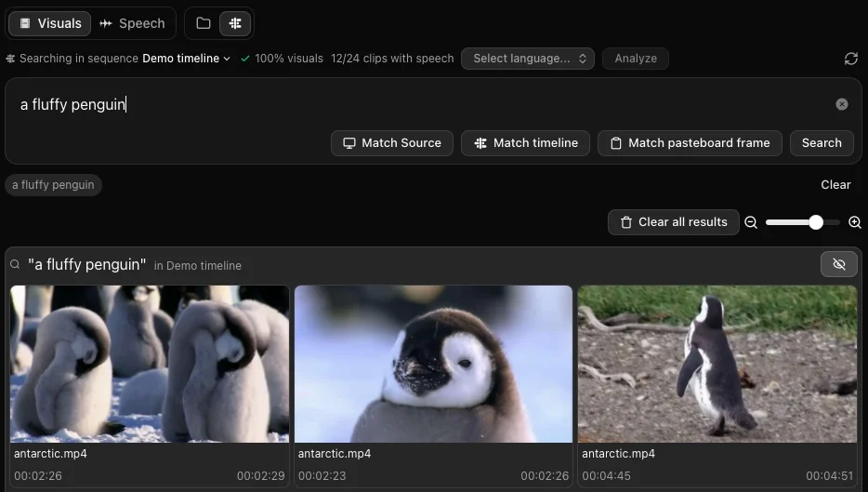Select the folder source mode icon

[x=204, y=23]
